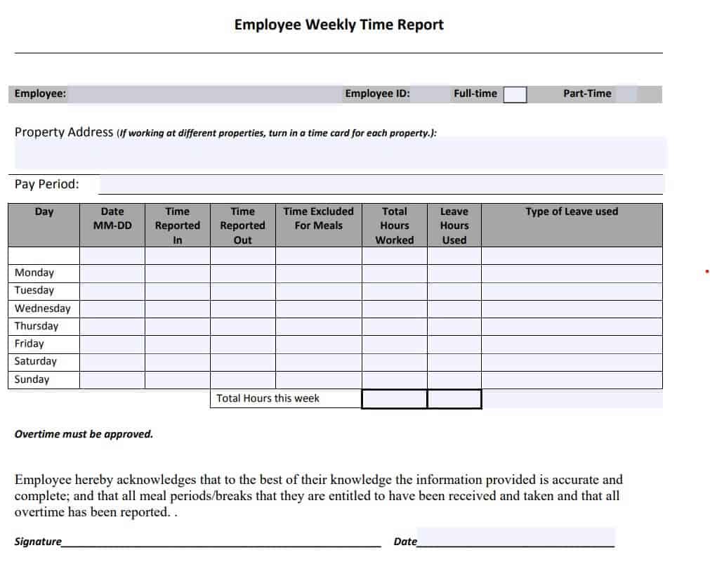Click the Property Address field
This screenshot has width=710, height=588.
341,152
